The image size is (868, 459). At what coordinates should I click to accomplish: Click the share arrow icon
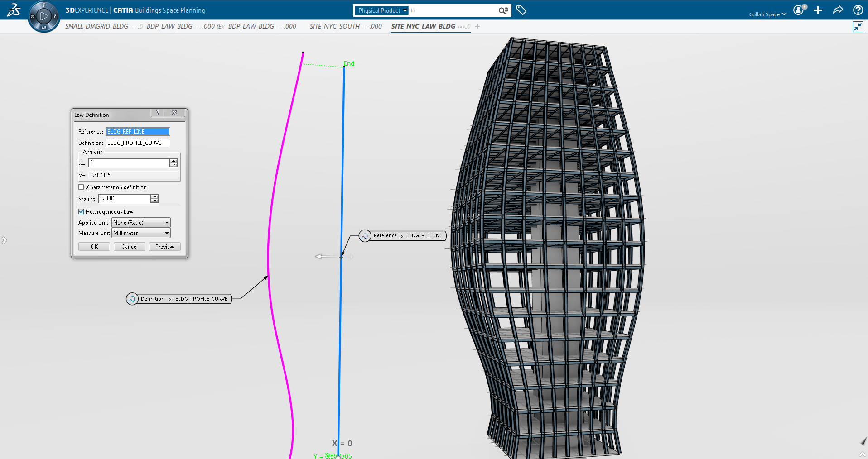(838, 10)
